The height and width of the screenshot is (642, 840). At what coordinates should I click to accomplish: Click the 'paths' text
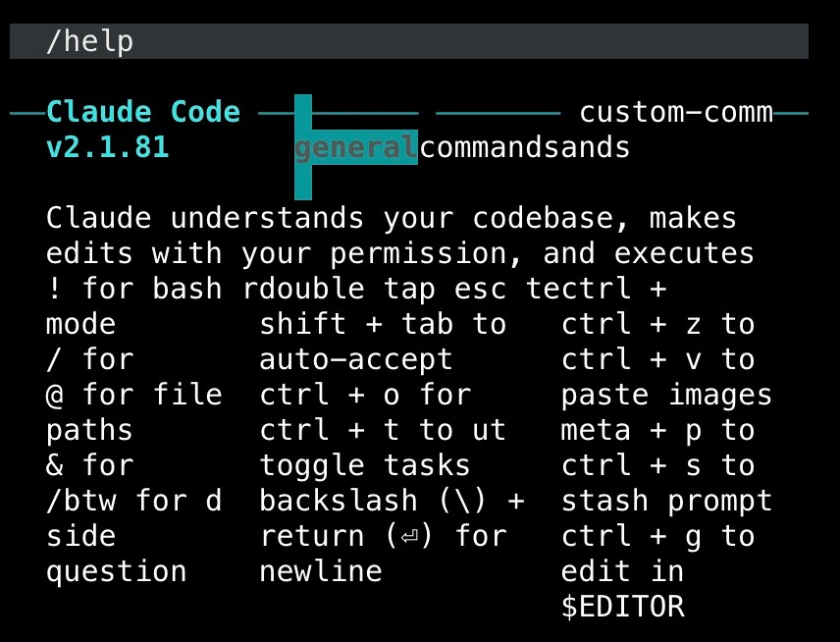click(89, 430)
